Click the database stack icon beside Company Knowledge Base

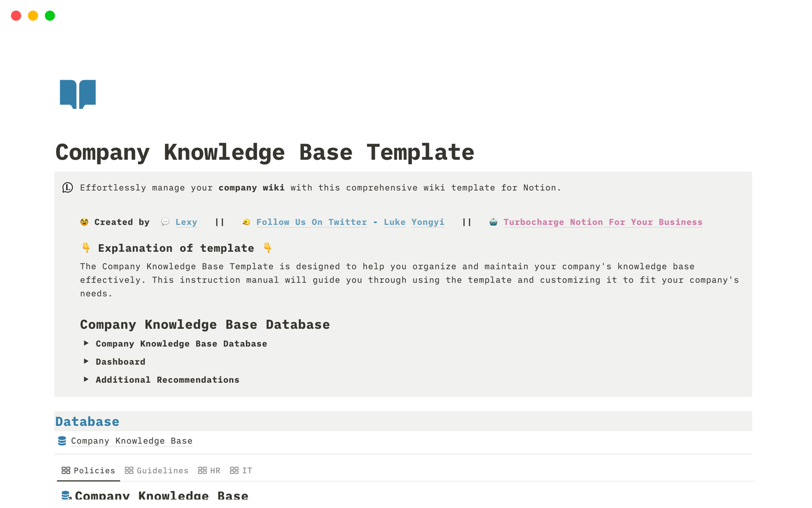coord(63,440)
